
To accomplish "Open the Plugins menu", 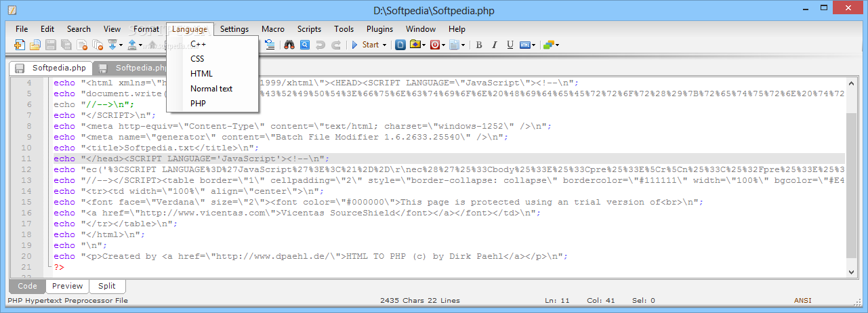I will 380,29.
